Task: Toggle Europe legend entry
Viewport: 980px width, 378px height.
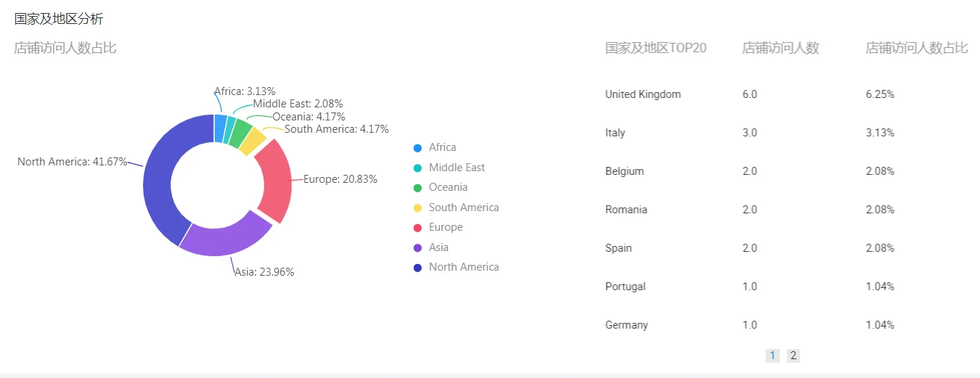Action: [445, 227]
